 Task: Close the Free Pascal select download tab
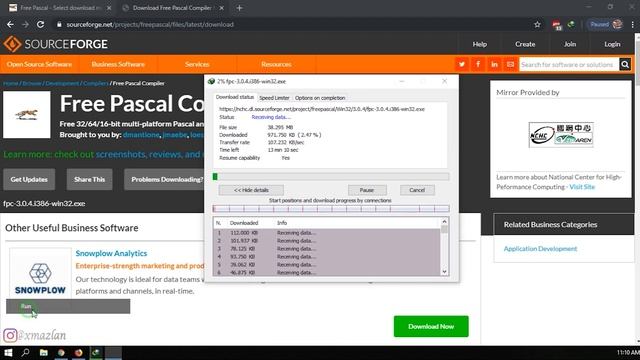tap(109, 8)
